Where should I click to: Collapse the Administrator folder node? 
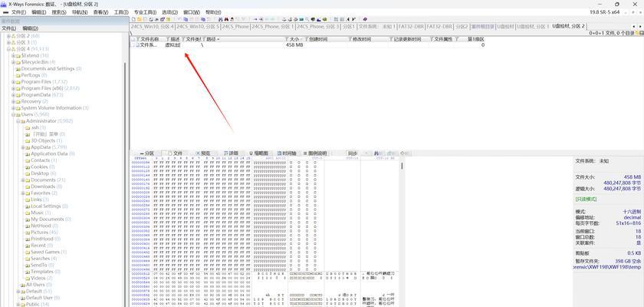point(18,121)
